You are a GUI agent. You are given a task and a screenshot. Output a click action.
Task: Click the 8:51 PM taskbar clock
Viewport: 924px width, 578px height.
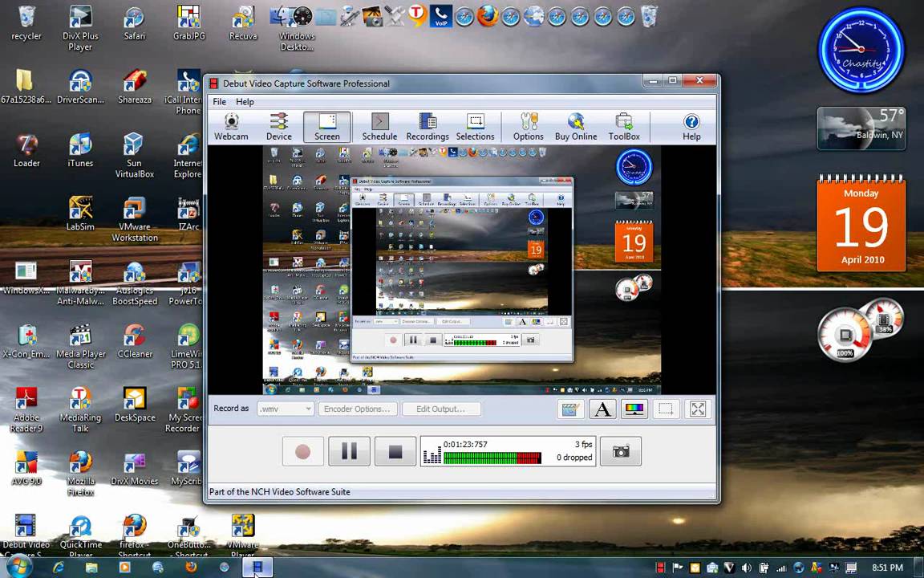coord(887,568)
